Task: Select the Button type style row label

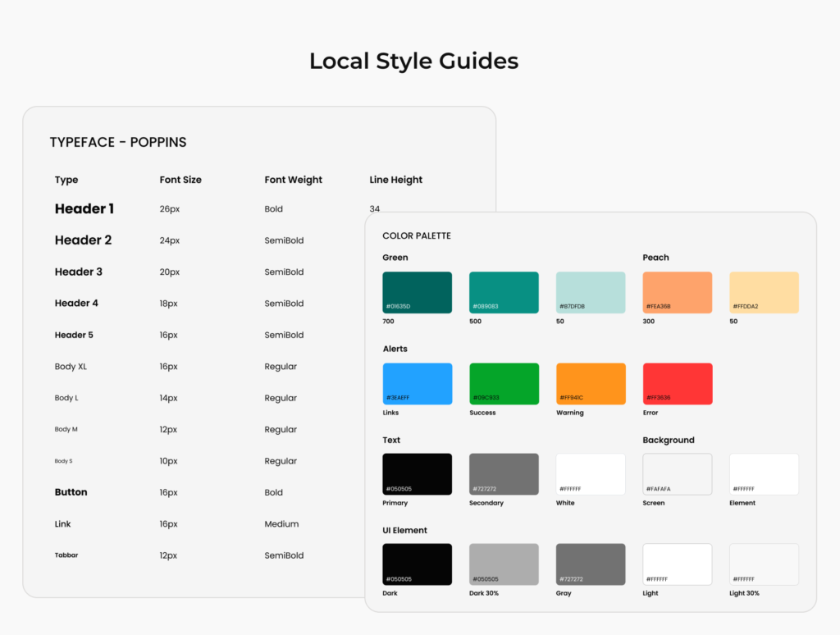Action: 71,492
